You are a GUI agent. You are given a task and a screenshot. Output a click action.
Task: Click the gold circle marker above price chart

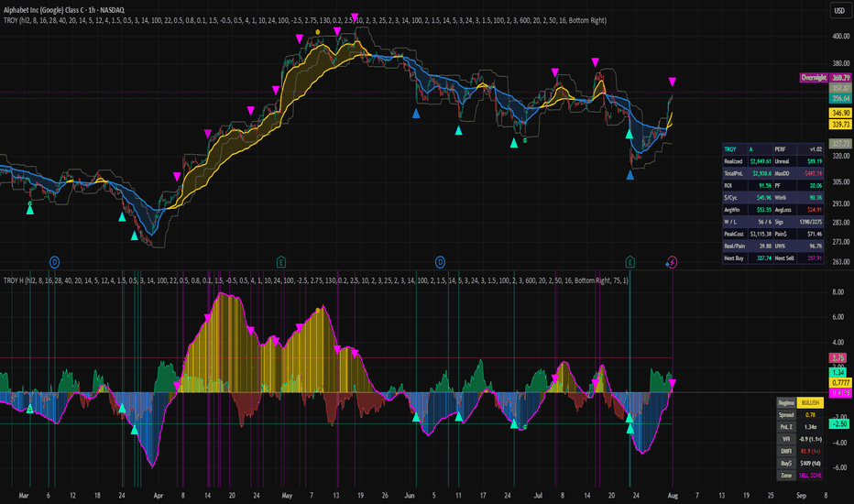coord(318,32)
